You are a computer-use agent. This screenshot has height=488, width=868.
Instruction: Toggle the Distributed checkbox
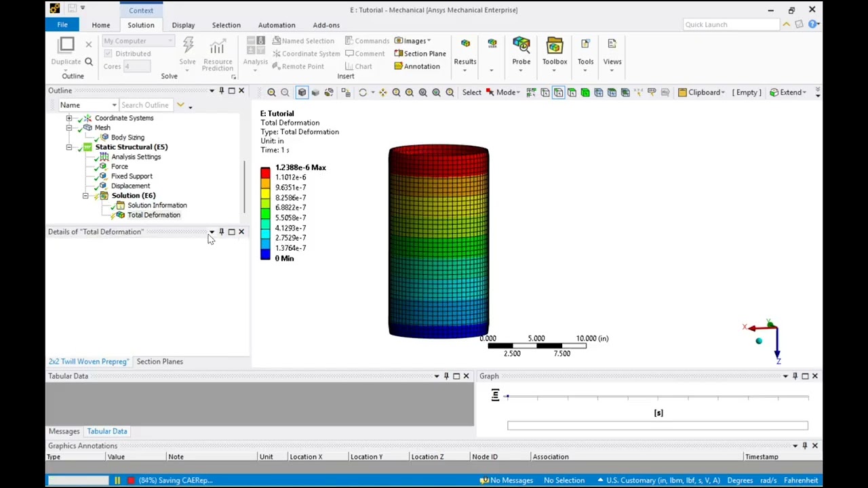pyautogui.click(x=108, y=54)
